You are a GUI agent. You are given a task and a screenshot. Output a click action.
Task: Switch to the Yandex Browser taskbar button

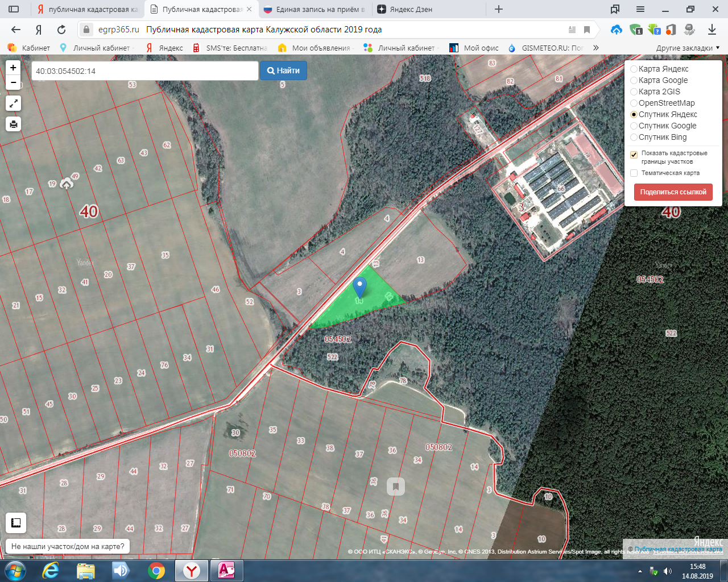[192, 570]
